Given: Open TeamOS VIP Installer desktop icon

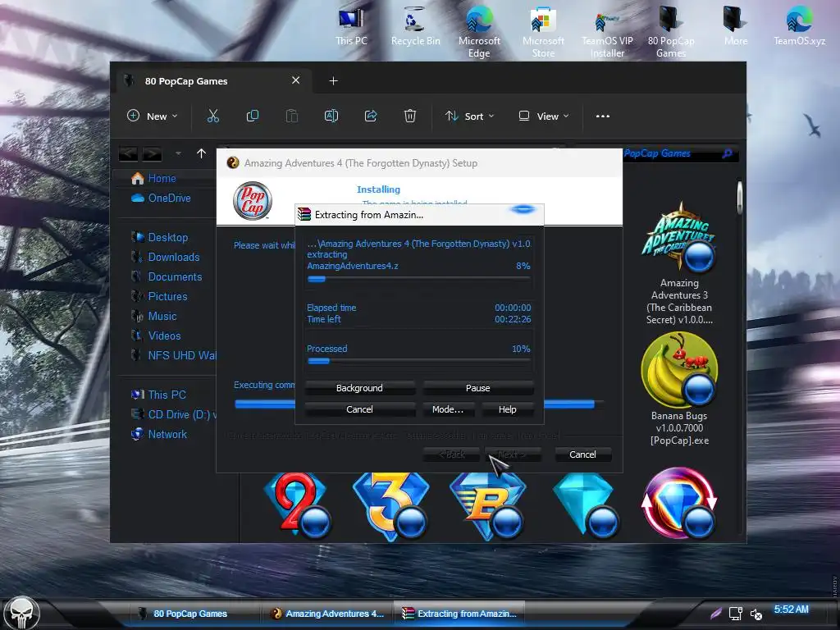Looking at the screenshot, I should pos(607,32).
